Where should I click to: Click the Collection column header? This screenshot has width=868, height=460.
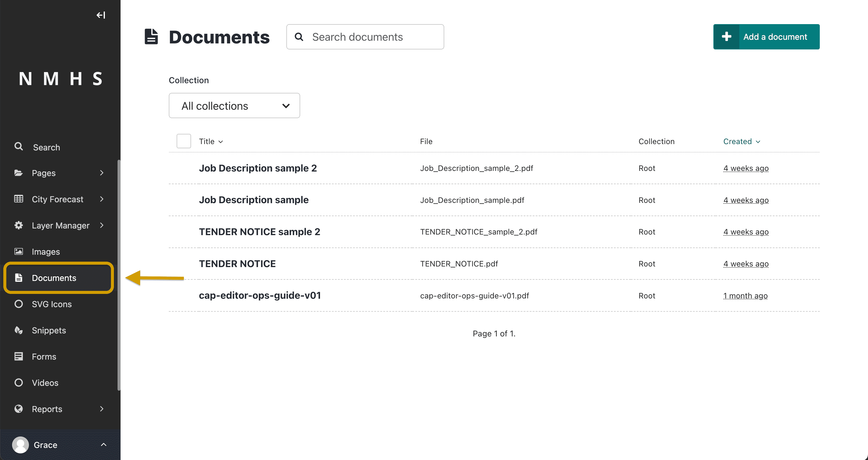point(656,142)
